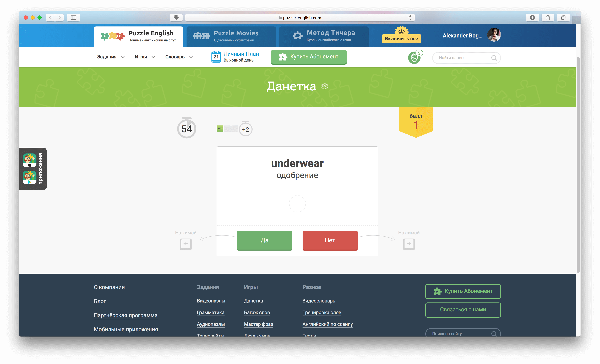Open the Данетка settings gear
This screenshot has width=600, height=364.
324,86
